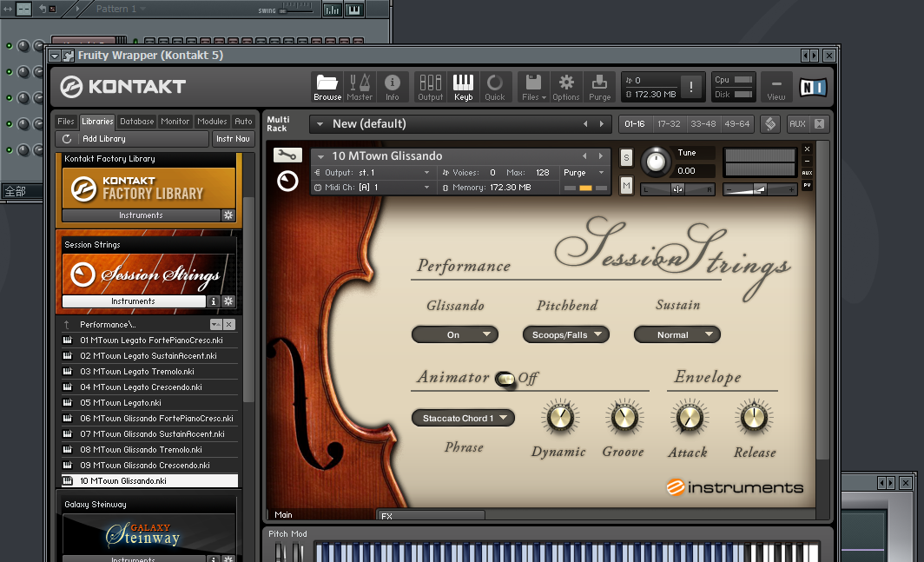Switch to the Modules tab
Viewport: 924px width, 562px height.
coord(212,122)
